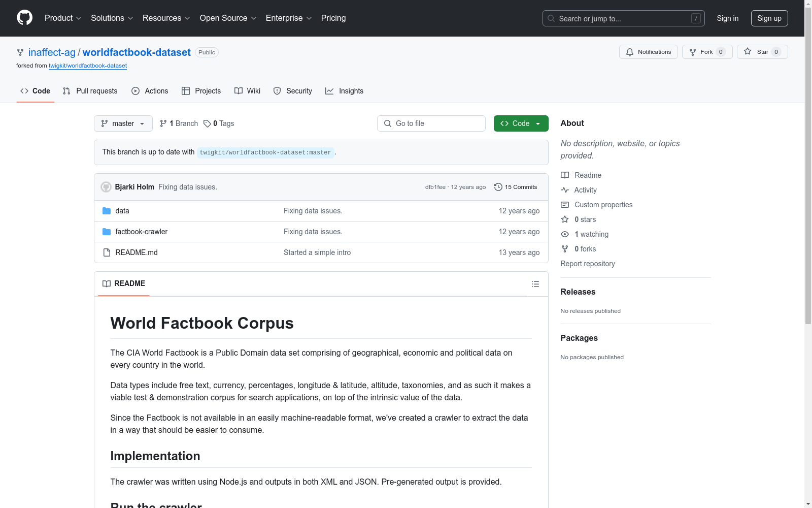Open commit hash dfb1fee
This screenshot has height=508, width=812.
(x=435, y=187)
